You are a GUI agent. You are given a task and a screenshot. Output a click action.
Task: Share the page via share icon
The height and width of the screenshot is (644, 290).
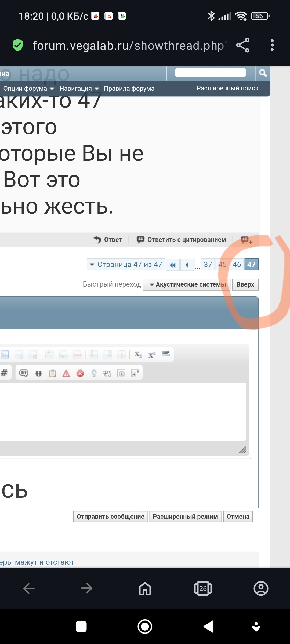[x=243, y=45]
